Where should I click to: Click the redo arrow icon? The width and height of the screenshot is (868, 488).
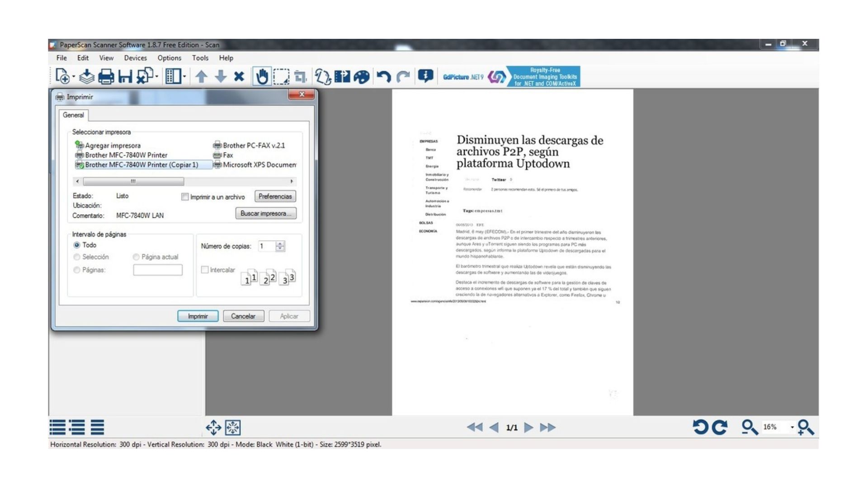point(403,77)
